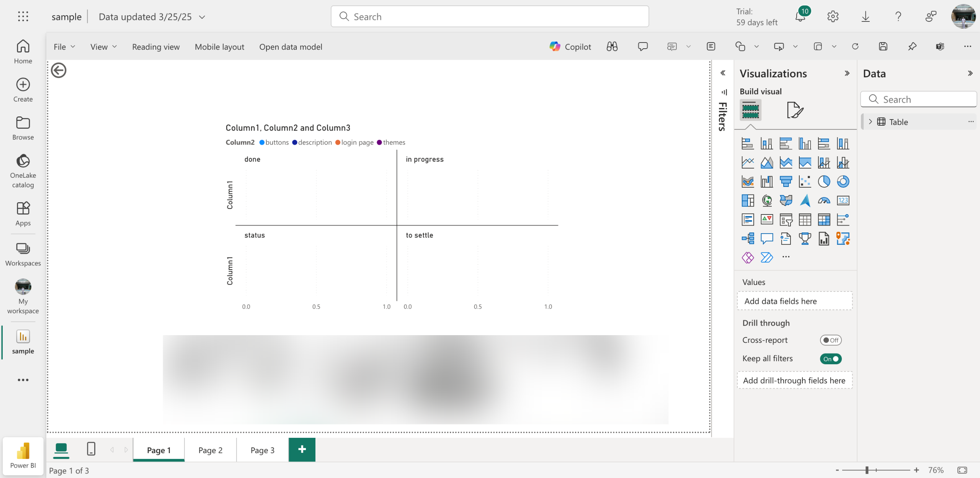
Task: Select the donut chart visualization icon
Action: click(843, 182)
